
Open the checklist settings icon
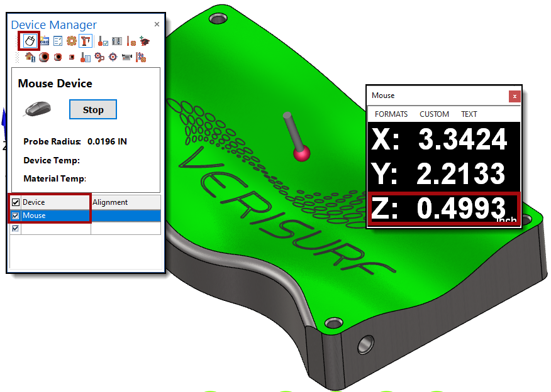click(x=58, y=41)
